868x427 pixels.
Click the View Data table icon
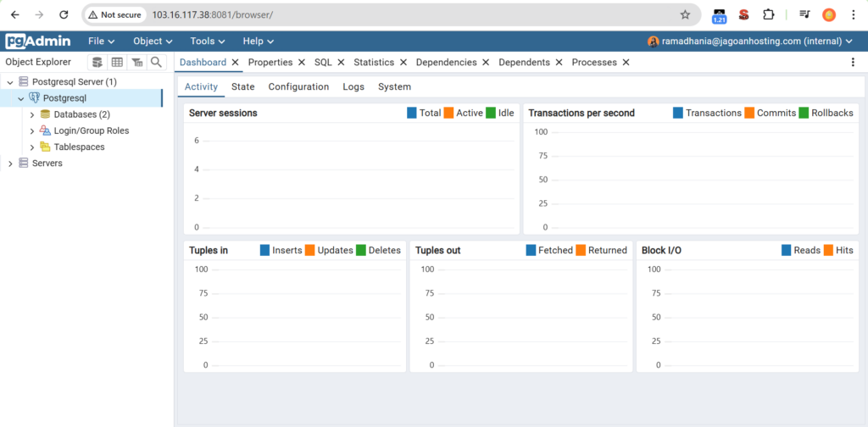(117, 62)
